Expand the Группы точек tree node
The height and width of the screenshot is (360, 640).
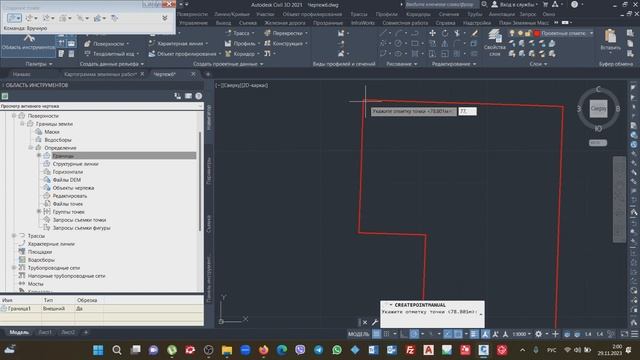click(39, 211)
